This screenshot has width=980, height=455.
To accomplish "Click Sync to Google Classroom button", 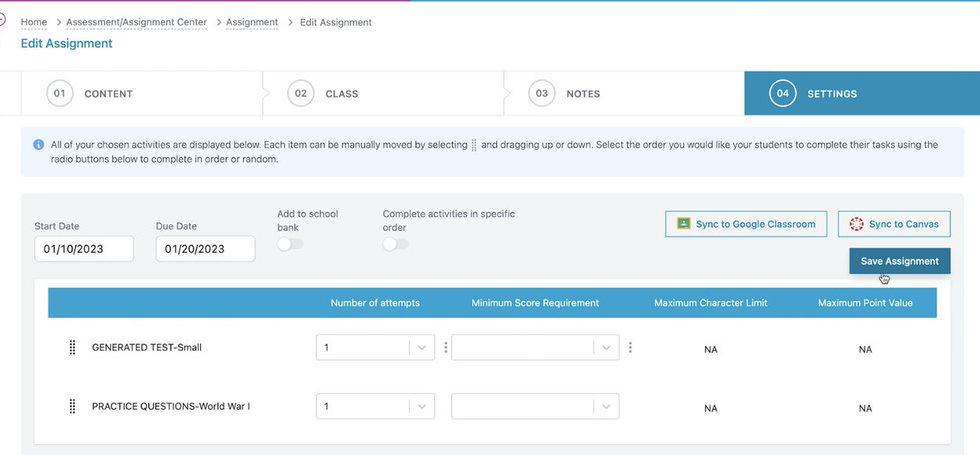I will [x=746, y=224].
